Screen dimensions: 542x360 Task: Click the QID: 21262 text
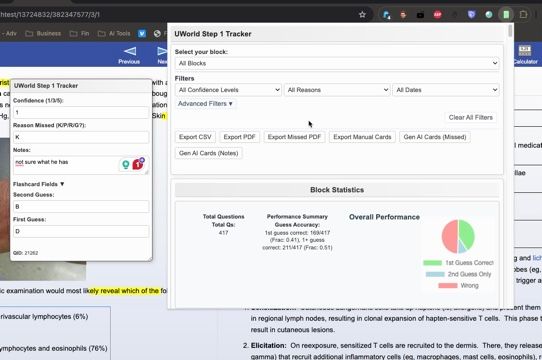26,253
